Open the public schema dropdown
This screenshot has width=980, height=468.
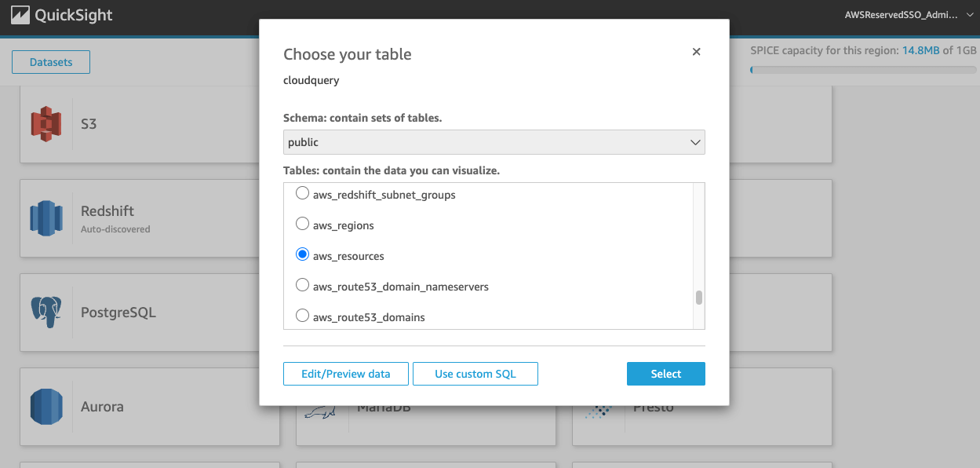pyautogui.click(x=494, y=142)
